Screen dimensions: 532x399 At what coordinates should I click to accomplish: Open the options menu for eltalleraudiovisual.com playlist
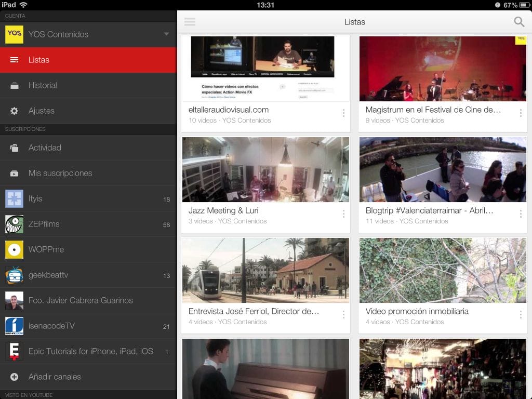[x=343, y=113]
